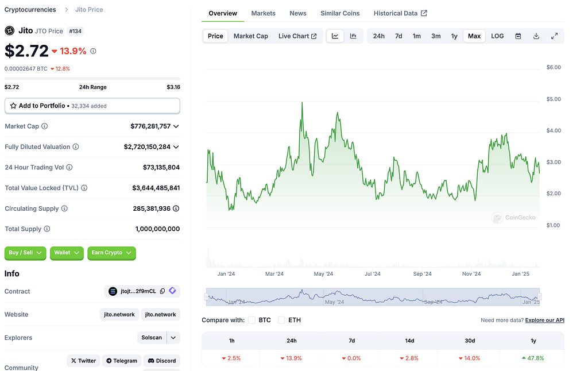The height and width of the screenshot is (371, 588).
Task: Click the Market Cap info icon
Action: tap(45, 126)
